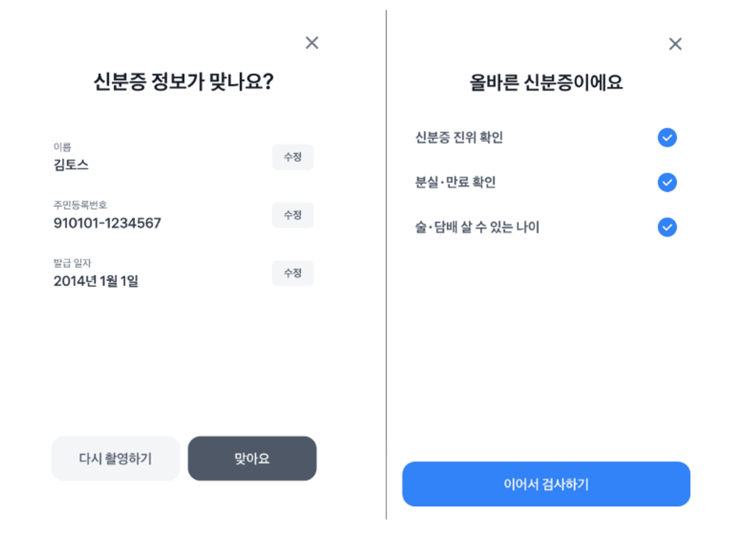Image resolution: width=756 pixels, height=534 pixels.
Task: Click check icon for 술·담배 살 수 있는 나이
Action: (667, 227)
